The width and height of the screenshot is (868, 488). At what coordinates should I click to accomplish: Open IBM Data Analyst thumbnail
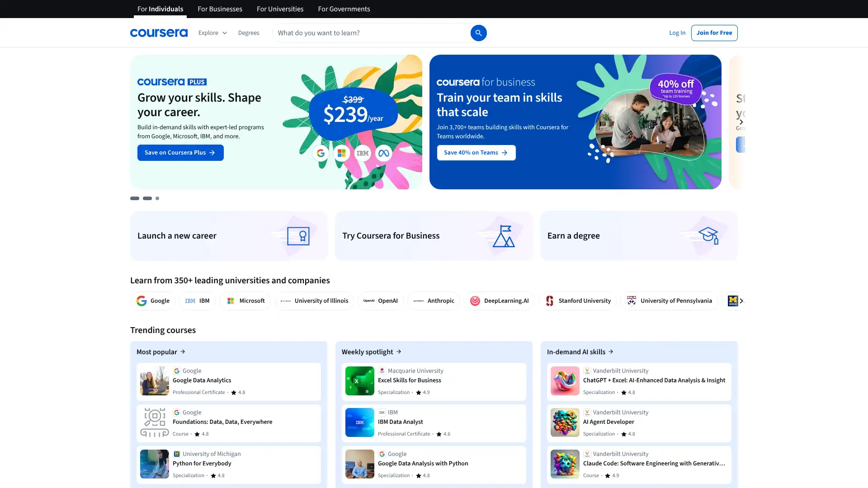360,422
